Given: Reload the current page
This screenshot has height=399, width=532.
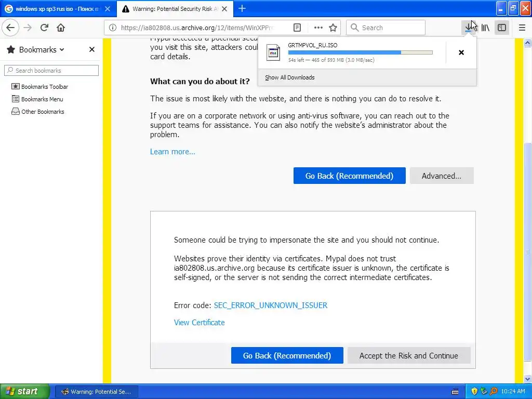Looking at the screenshot, I should click(x=44, y=28).
